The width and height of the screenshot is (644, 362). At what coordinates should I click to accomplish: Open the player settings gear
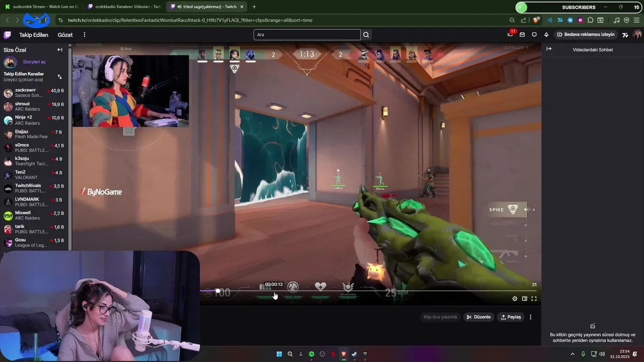[515, 299]
